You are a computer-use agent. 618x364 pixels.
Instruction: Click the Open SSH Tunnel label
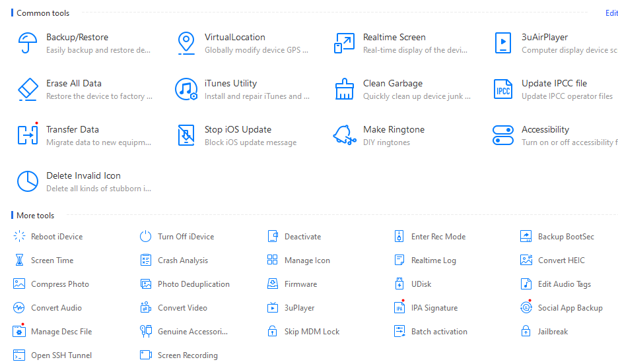pyautogui.click(x=61, y=355)
